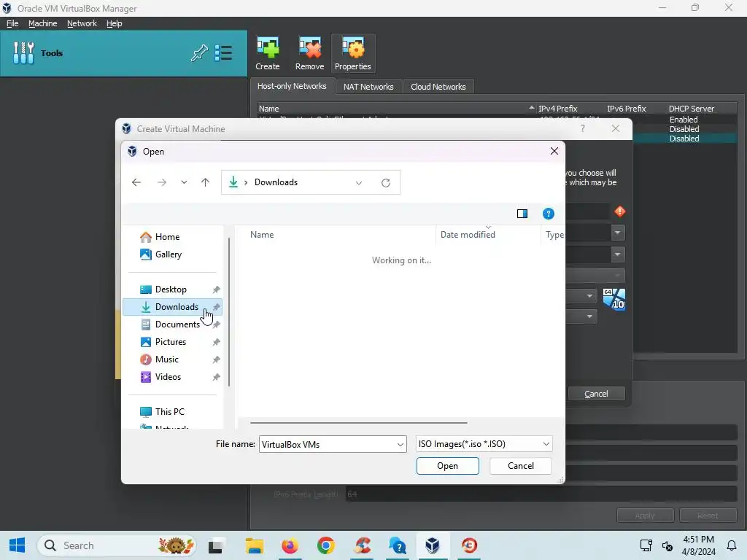Viewport: 747px width, 560px height.
Task: Open Task View on the taskbar
Action: pos(216,545)
